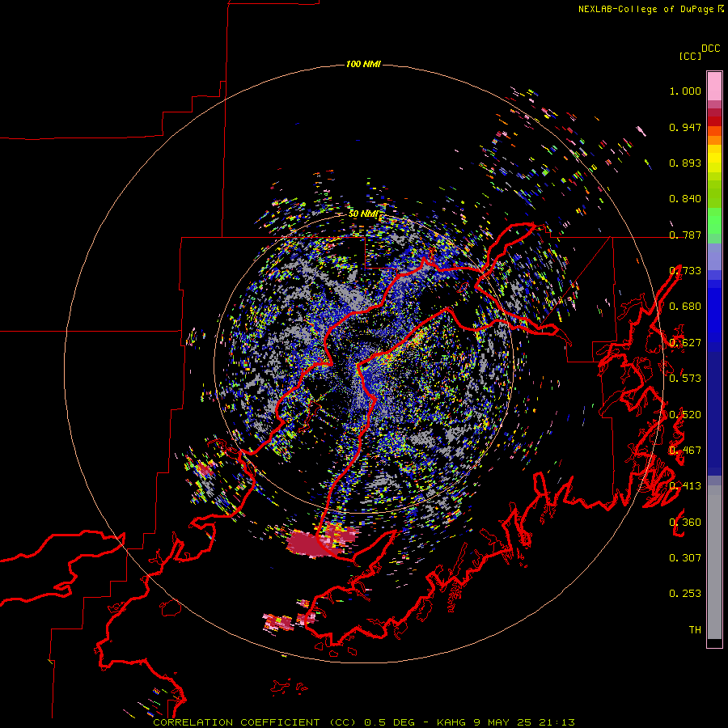Viewport: 728px width, 728px height.
Task: Click the 50 NMI range ring label
Action: coord(363,214)
